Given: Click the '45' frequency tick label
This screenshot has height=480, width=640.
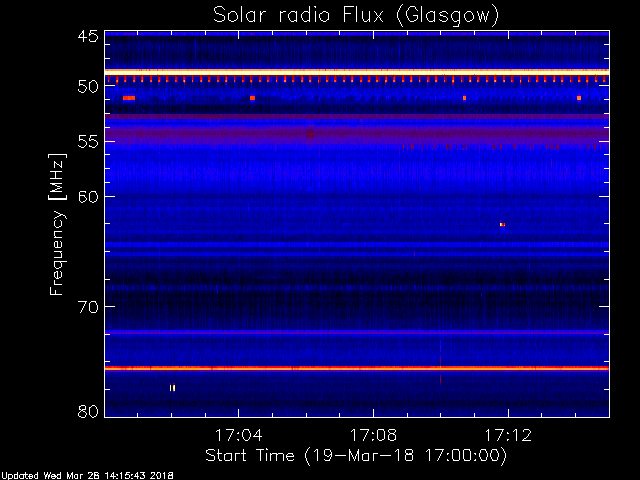Looking at the screenshot, I should 88,36.
